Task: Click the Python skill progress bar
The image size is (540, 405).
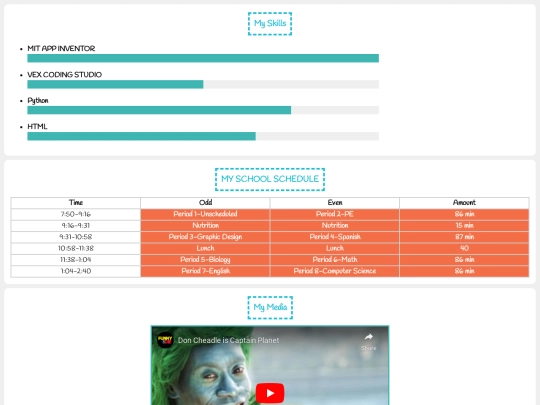Action: [x=203, y=110]
